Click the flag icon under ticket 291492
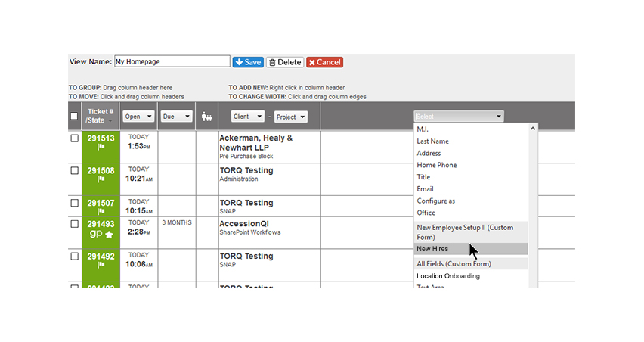Screen dimensions: 644x342 (101, 265)
